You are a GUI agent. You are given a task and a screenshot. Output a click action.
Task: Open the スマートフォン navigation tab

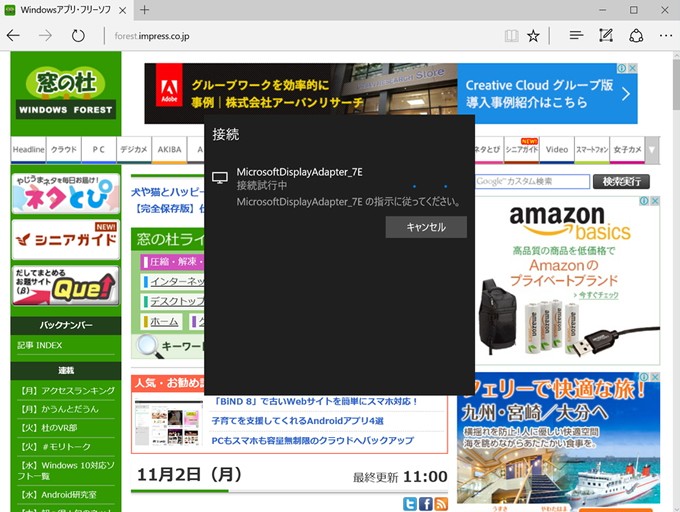click(x=592, y=150)
